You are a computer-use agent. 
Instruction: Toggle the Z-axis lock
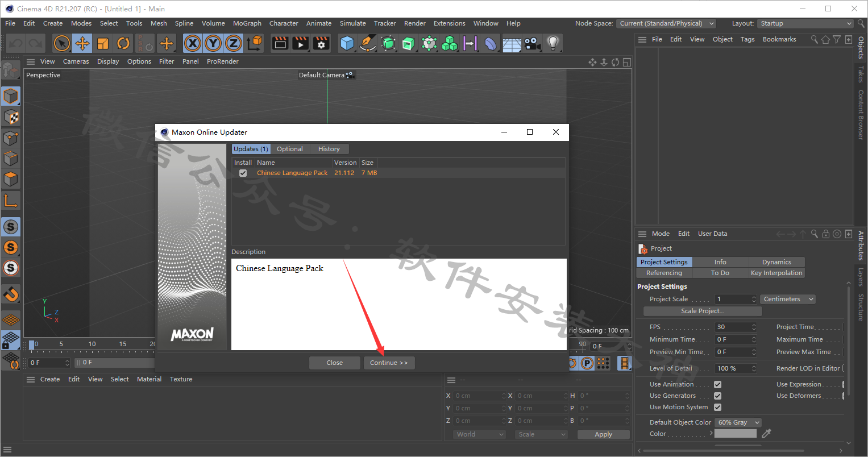234,43
